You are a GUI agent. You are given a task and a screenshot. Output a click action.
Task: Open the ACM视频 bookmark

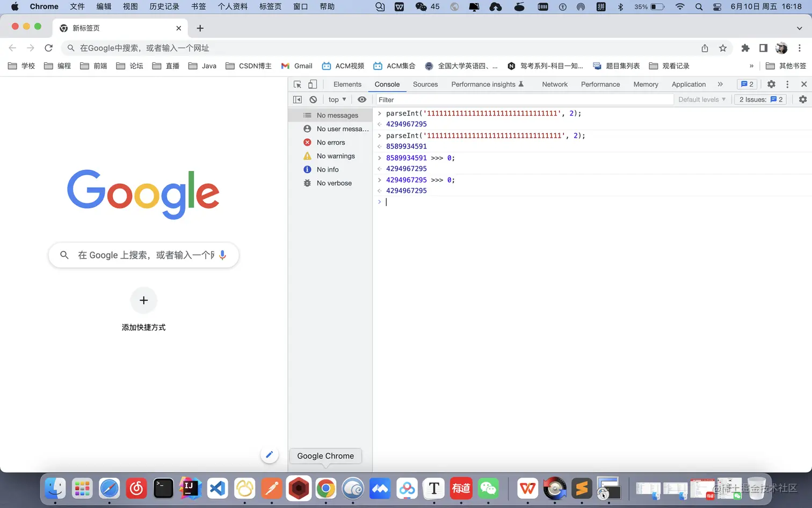pos(343,66)
